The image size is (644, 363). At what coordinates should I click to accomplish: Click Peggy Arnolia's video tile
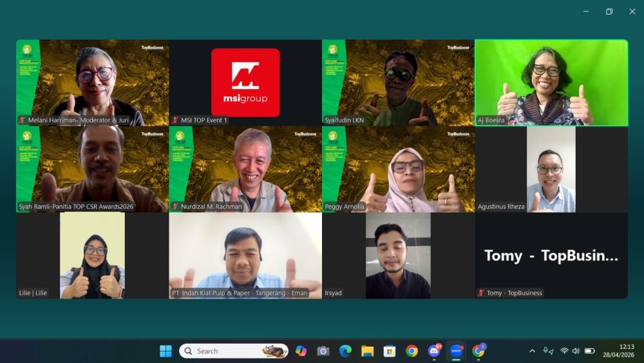[x=398, y=169]
